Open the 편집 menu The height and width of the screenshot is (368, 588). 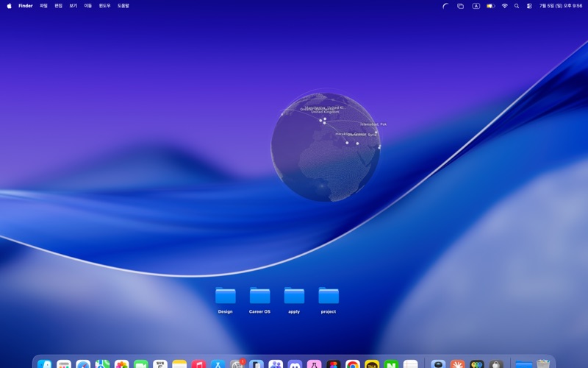(x=59, y=6)
